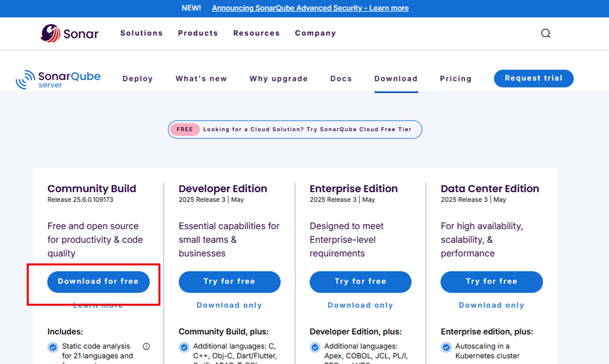Open the Why upgrade tab
Viewport: 609px width, 364px height.
click(x=279, y=79)
